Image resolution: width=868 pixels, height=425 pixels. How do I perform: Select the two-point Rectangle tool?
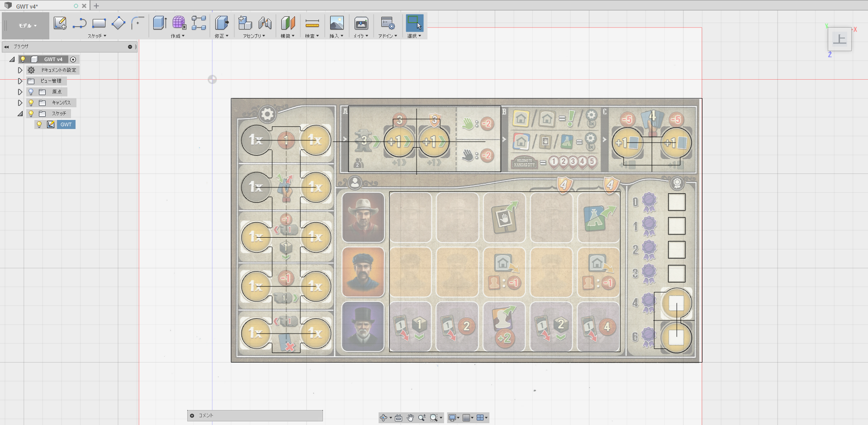pos(99,23)
